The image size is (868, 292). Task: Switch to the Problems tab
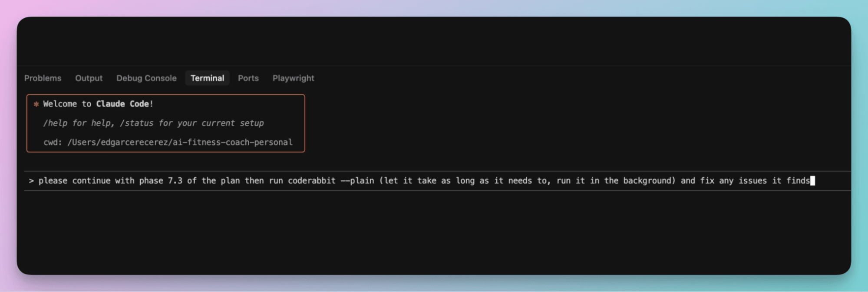pyautogui.click(x=43, y=78)
